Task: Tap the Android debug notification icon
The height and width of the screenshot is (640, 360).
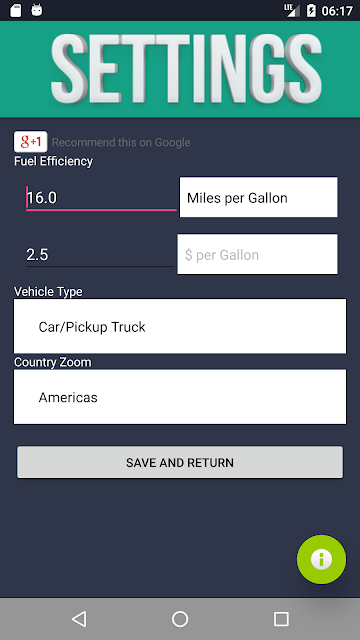Action: (x=37, y=11)
